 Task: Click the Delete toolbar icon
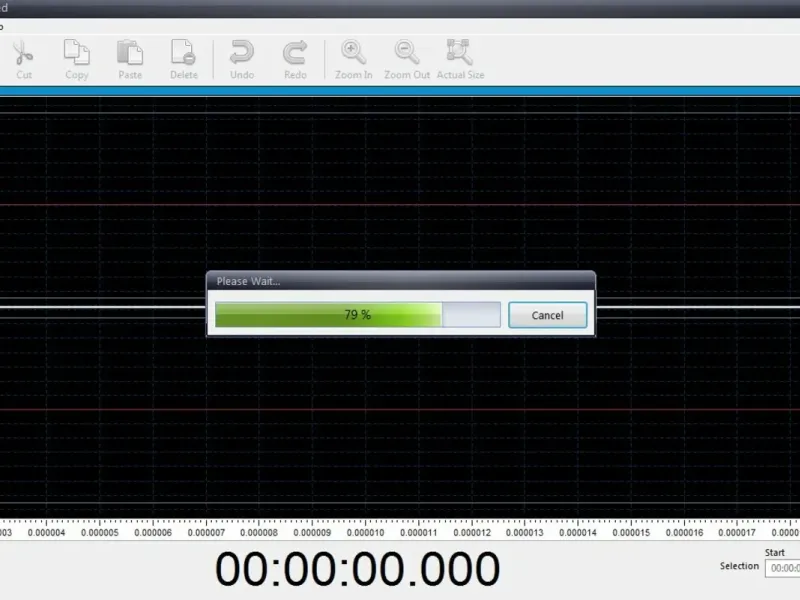pyautogui.click(x=183, y=53)
